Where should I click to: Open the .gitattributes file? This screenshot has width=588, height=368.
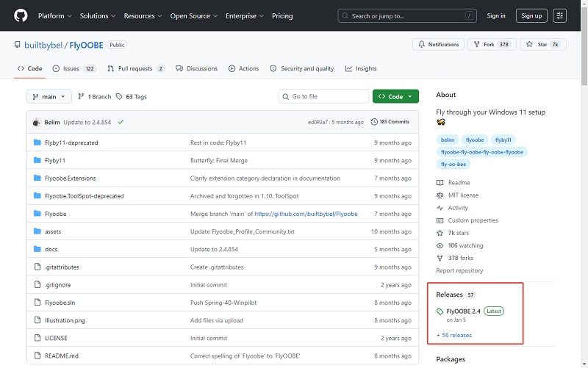click(62, 267)
